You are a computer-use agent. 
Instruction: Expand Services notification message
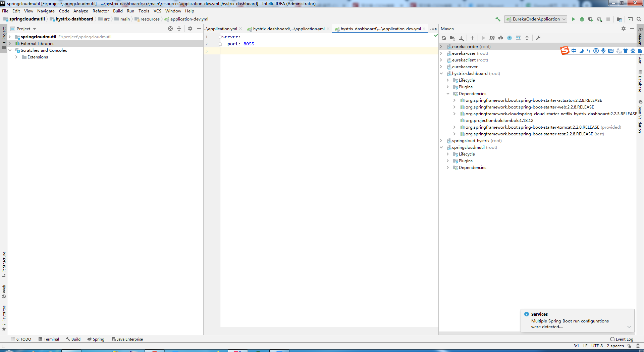(629, 327)
